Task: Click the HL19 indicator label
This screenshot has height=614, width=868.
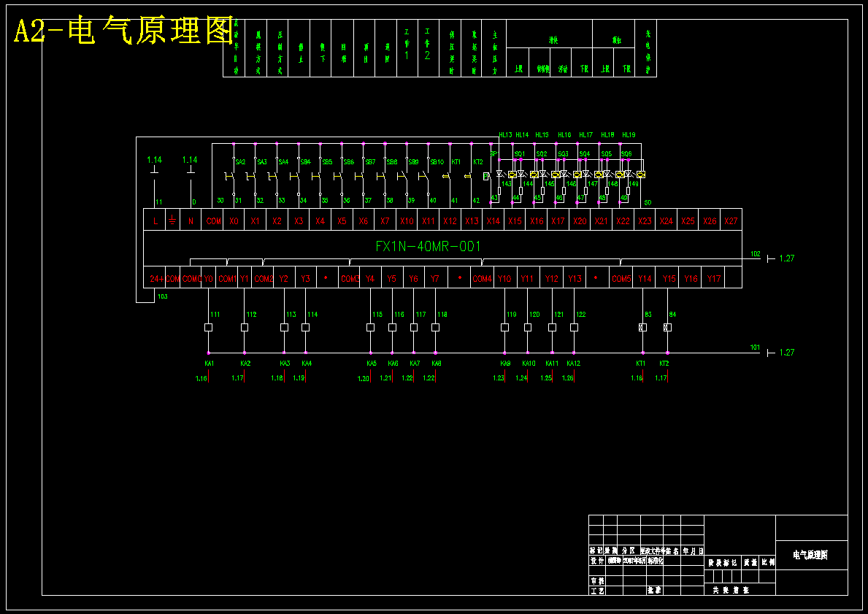Action: pos(629,134)
